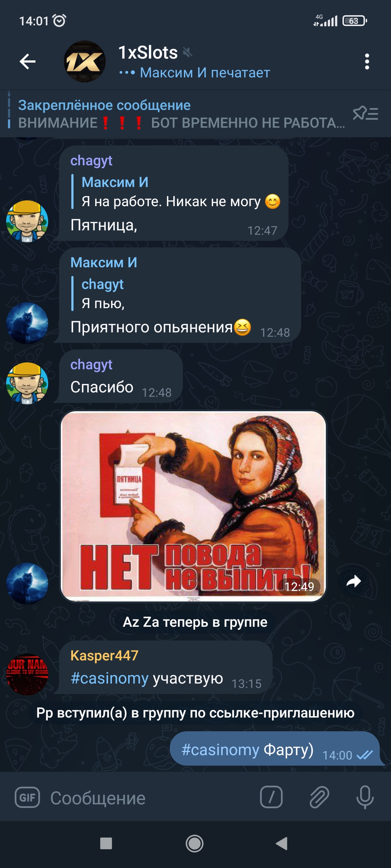391x868 pixels.
Task: Open Kasper447's avatar
Action: tap(27, 674)
